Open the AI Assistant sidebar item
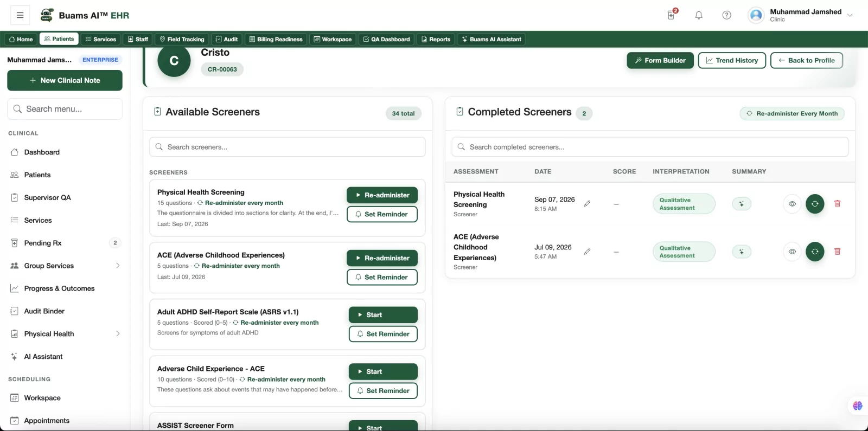 click(65, 357)
